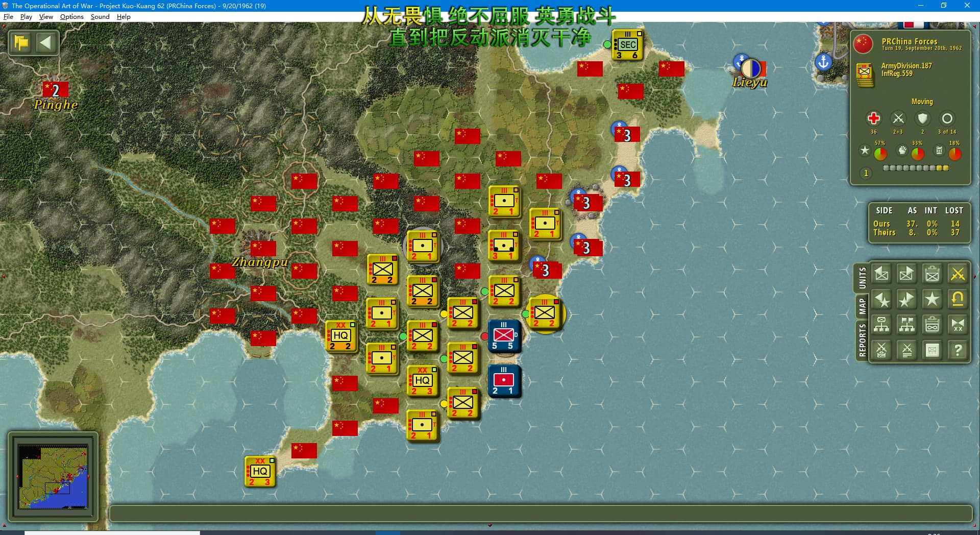The image size is (980, 535).
Task: Open the unit report clipboard icon
Action: [x=932, y=274]
